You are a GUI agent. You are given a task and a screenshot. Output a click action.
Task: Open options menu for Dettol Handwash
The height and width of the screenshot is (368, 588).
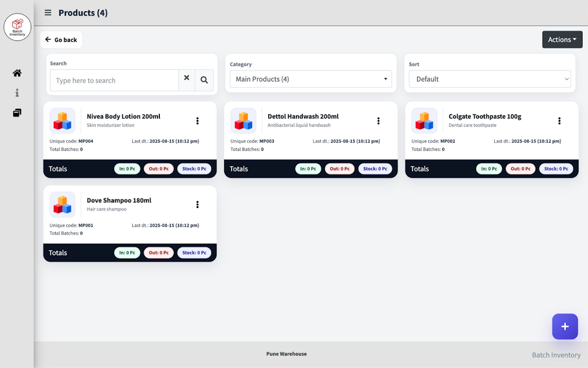379,121
